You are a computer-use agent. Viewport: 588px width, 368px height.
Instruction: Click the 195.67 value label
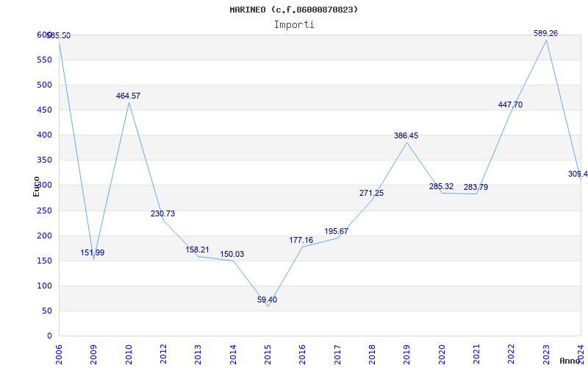337,231
